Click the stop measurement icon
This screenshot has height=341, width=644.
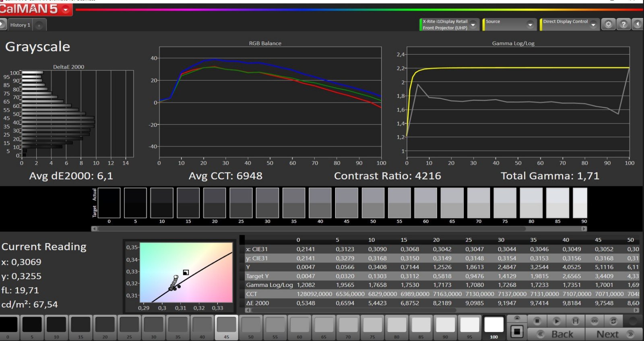(x=537, y=321)
